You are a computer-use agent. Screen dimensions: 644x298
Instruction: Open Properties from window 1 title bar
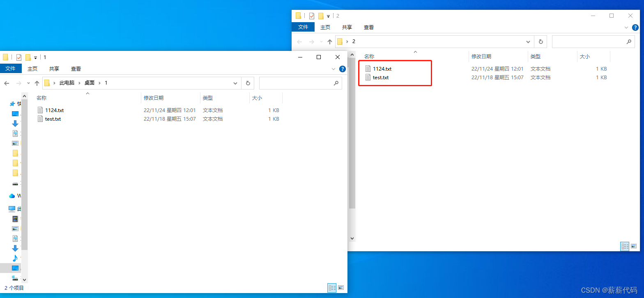19,57
